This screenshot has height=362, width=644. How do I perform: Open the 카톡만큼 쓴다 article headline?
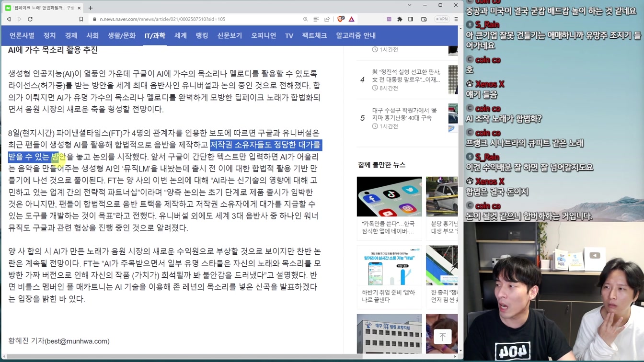tap(388, 227)
